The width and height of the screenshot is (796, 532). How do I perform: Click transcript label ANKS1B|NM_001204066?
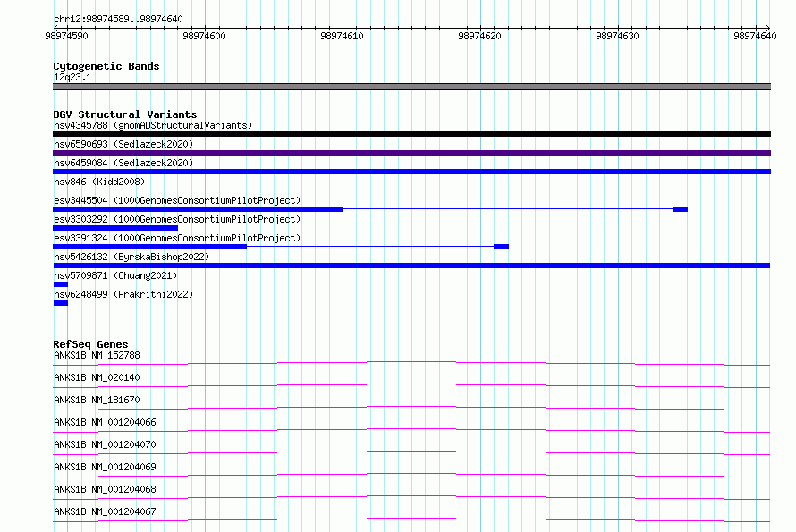pyautogui.click(x=105, y=422)
